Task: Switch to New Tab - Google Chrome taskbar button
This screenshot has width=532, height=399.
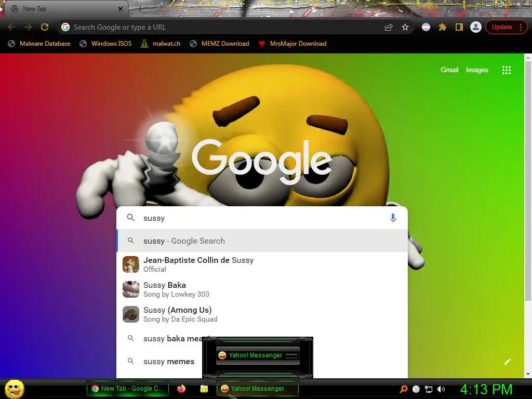Action: click(127, 389)
